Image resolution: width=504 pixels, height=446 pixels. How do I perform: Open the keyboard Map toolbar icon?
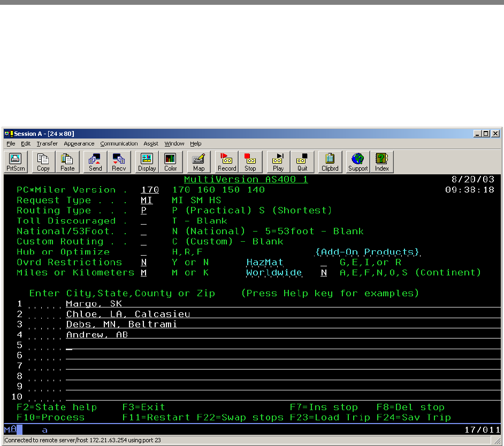[x=198, y=162]
